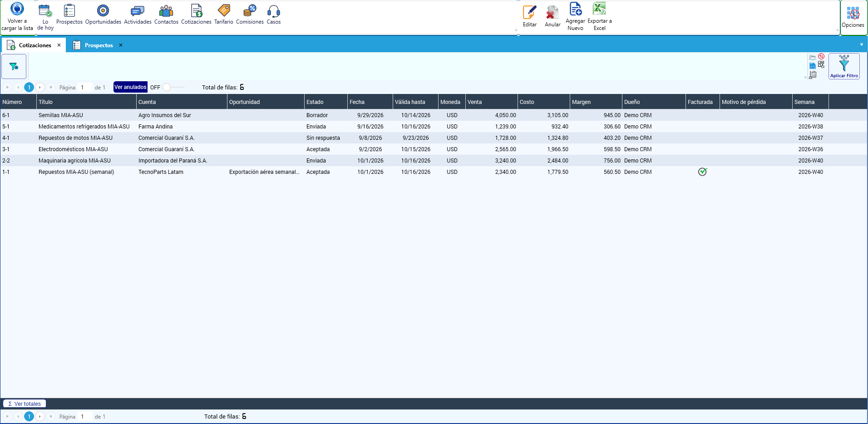Viewport: 868px width, 424px height.
Task: Open the Lo de hoy calendar icon
Action: point(45,10)
